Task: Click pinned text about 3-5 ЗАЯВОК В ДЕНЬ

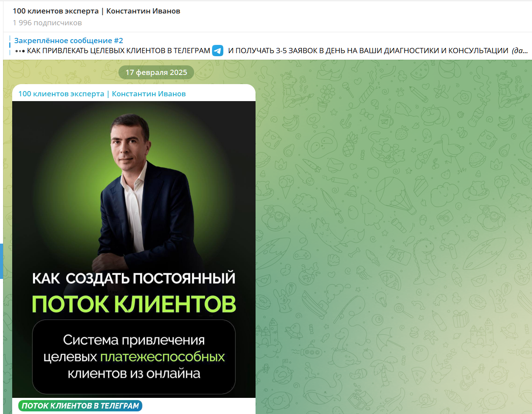Action: click(368, 51)
